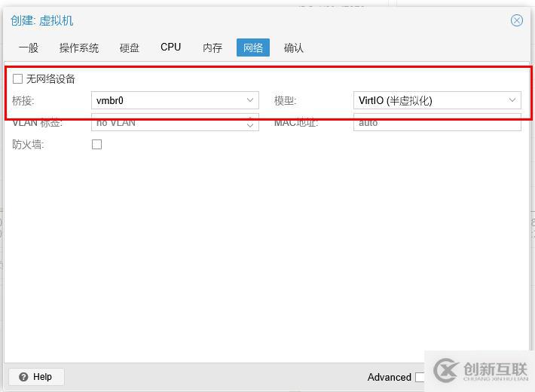Viewport: 535px width, 392px height.
Task: Expand the 模型 VirtIO dropdown arrow
Action: click(512, 100)
